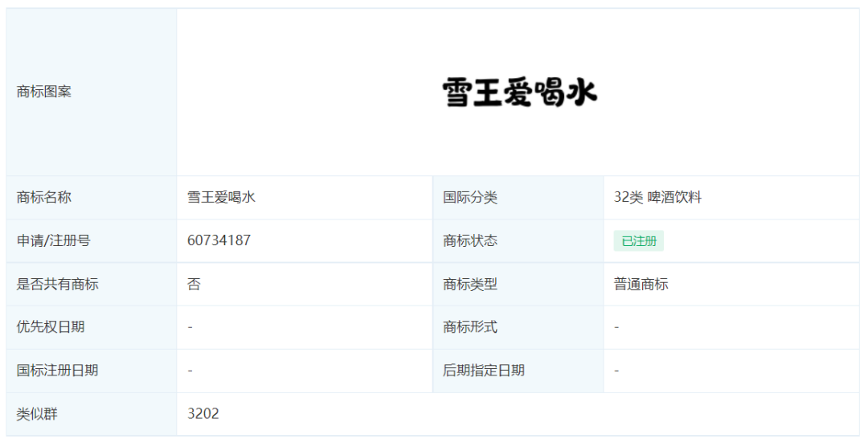Click the 已注册 status badge
Screen dimensions: 868x447
638,241
